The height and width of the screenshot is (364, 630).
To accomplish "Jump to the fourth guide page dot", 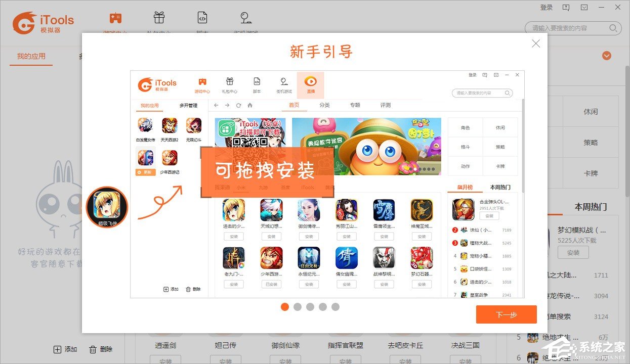I will tap(323, 307).
